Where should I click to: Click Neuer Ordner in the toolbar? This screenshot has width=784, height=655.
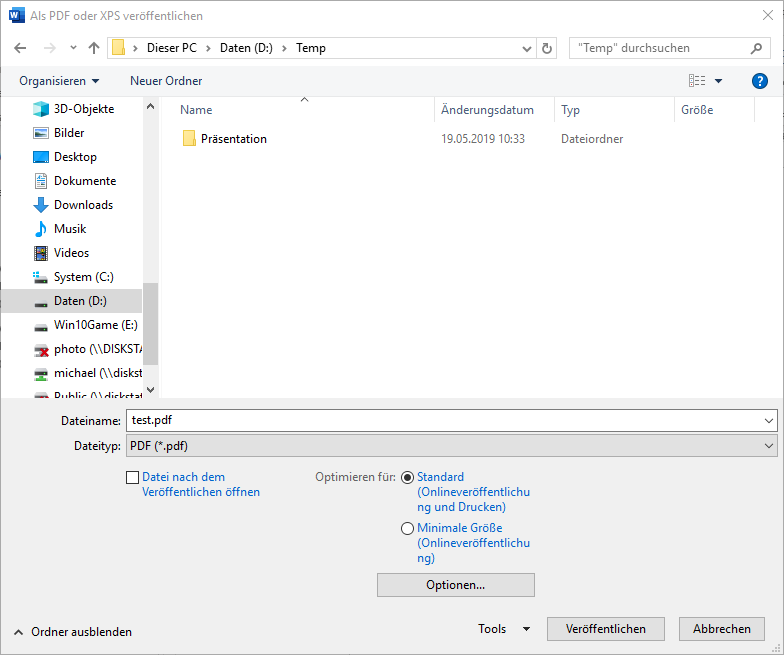click(166, 81)
